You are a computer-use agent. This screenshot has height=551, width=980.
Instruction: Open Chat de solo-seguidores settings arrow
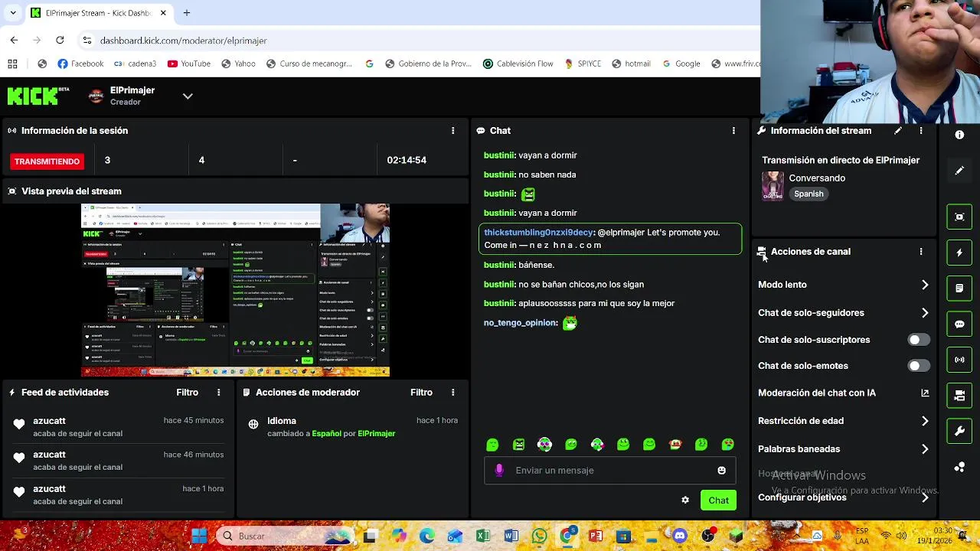(925, 313)
